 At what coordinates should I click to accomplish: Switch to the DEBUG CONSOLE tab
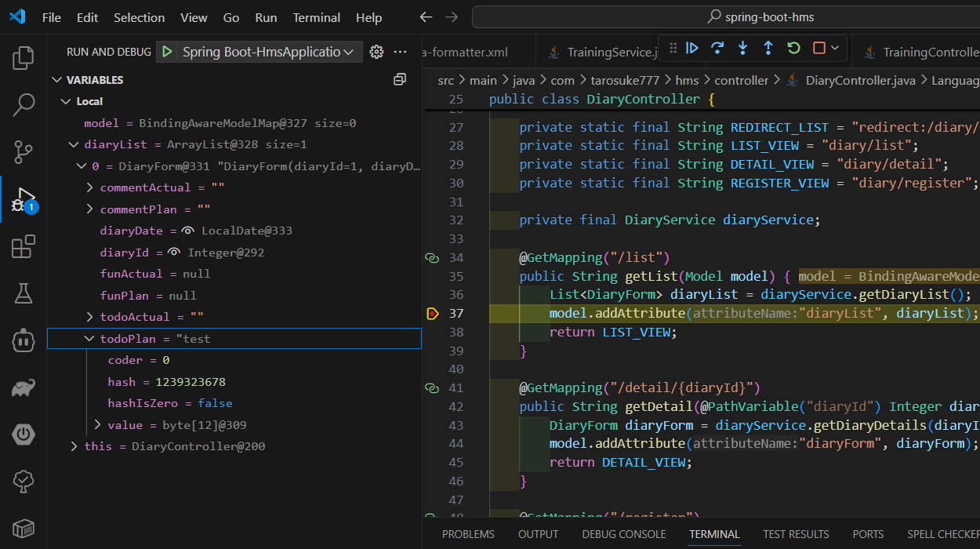[x=623, y=534]
